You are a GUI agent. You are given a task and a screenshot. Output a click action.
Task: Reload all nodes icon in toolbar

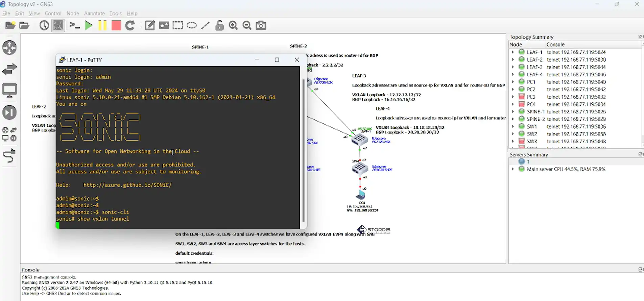(130, 25)
